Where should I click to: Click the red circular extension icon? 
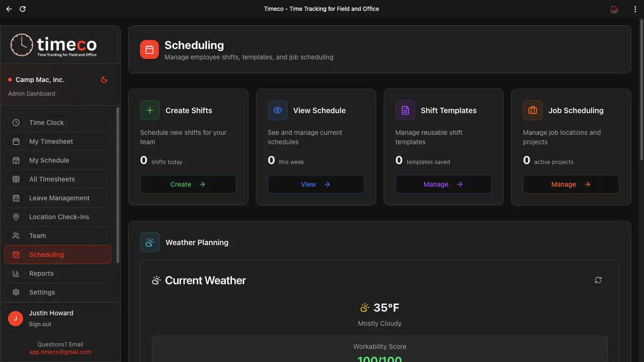(614, 9)
